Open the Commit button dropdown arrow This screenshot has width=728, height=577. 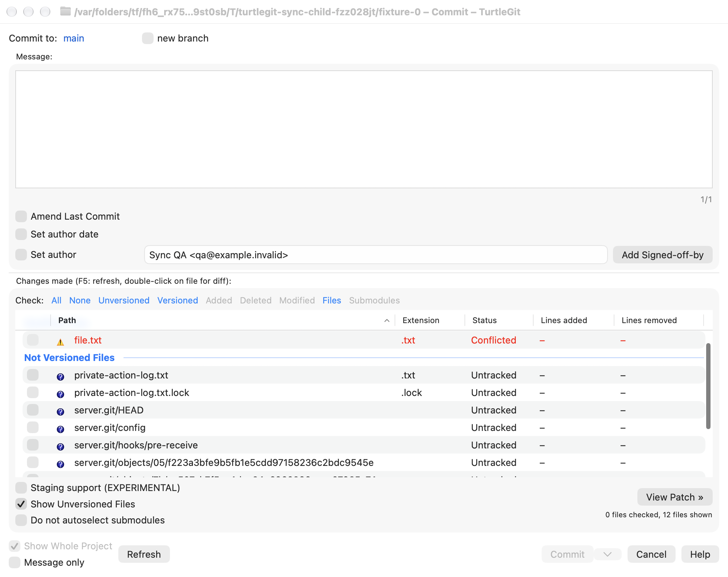(607, 554)
